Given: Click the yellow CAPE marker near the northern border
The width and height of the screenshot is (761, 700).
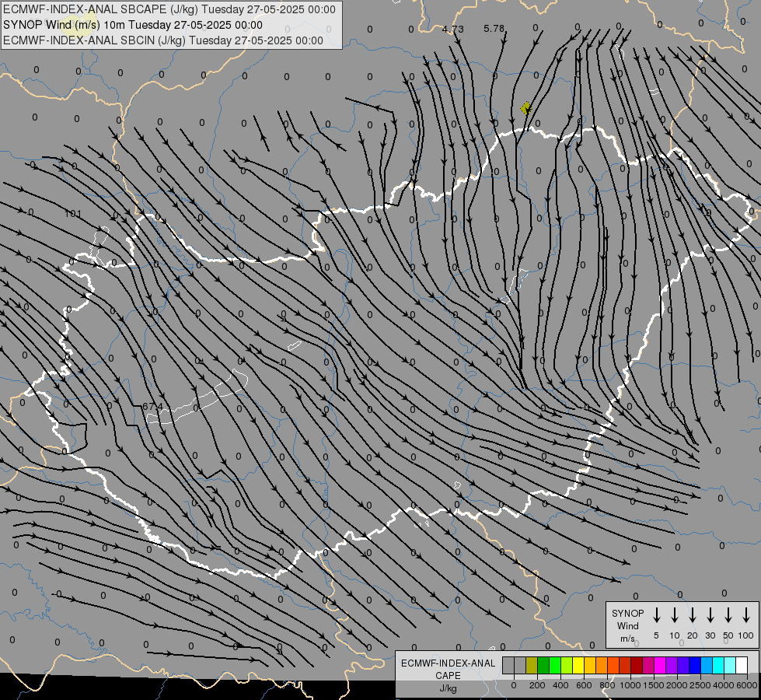Looking at the screenshot, I should 525,108.
